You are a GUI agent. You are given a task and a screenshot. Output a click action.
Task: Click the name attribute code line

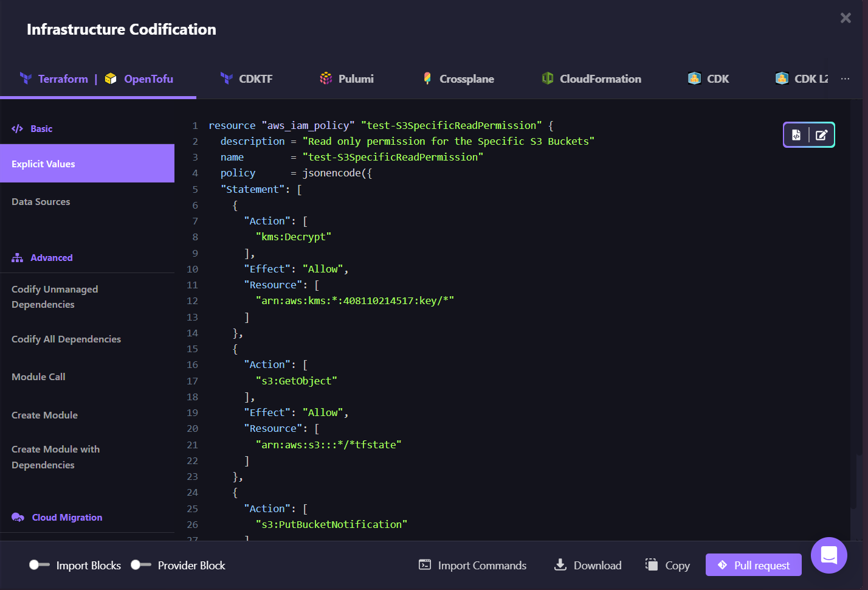(x=352, y=157)
